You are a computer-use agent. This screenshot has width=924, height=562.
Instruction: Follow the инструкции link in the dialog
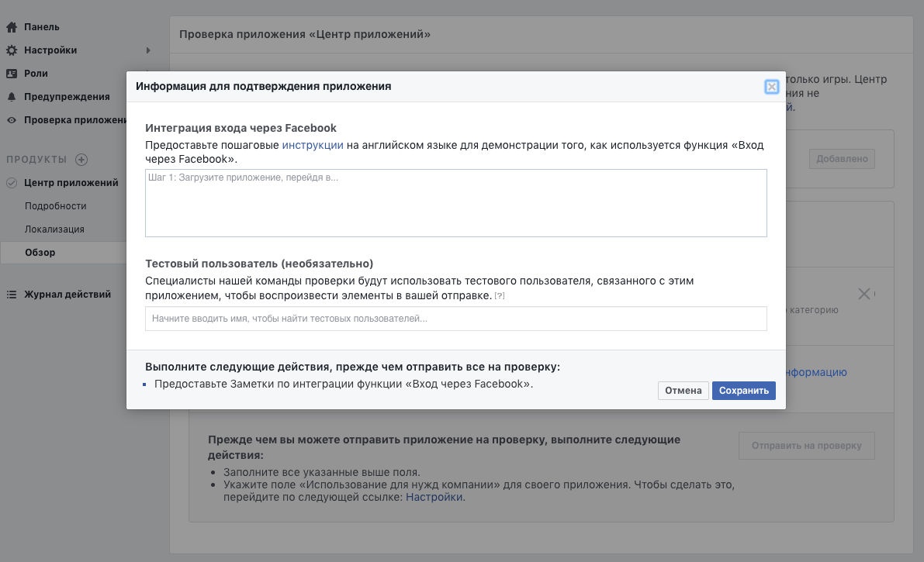(x=313, y=146)
